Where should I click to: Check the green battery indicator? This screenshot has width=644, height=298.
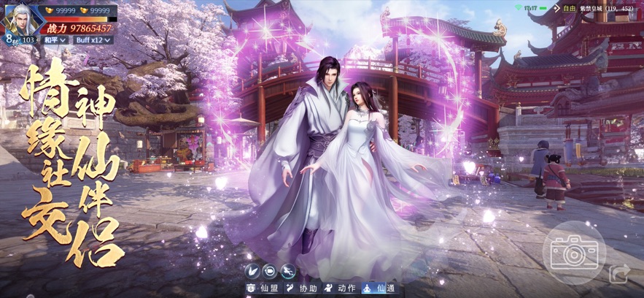coord(543,8)
